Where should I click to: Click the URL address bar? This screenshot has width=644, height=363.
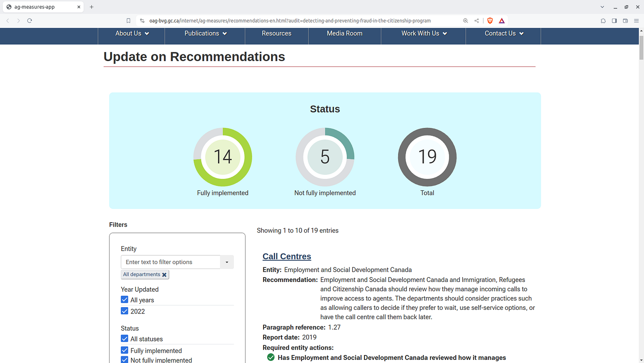tap(290, 21)
